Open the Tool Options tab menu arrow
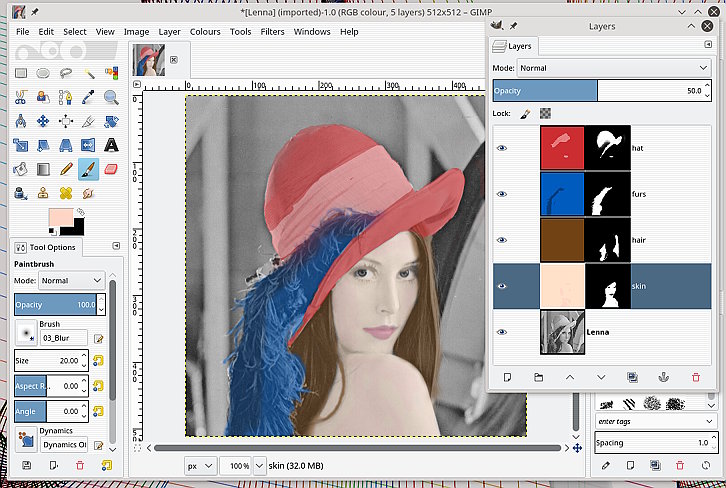Screen dimensions: 726x488 (x=116, y=246)
